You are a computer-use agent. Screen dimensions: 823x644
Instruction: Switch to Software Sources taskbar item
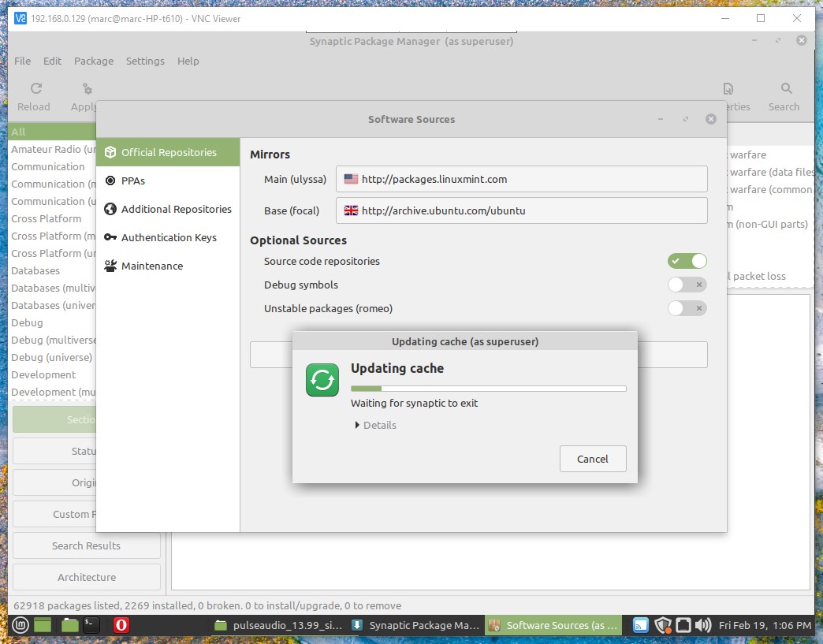[553, 625]
